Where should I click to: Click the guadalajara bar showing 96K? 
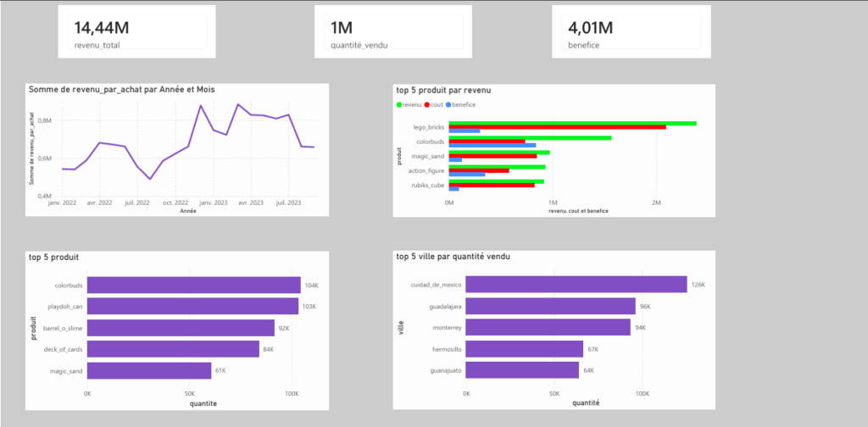550,306
